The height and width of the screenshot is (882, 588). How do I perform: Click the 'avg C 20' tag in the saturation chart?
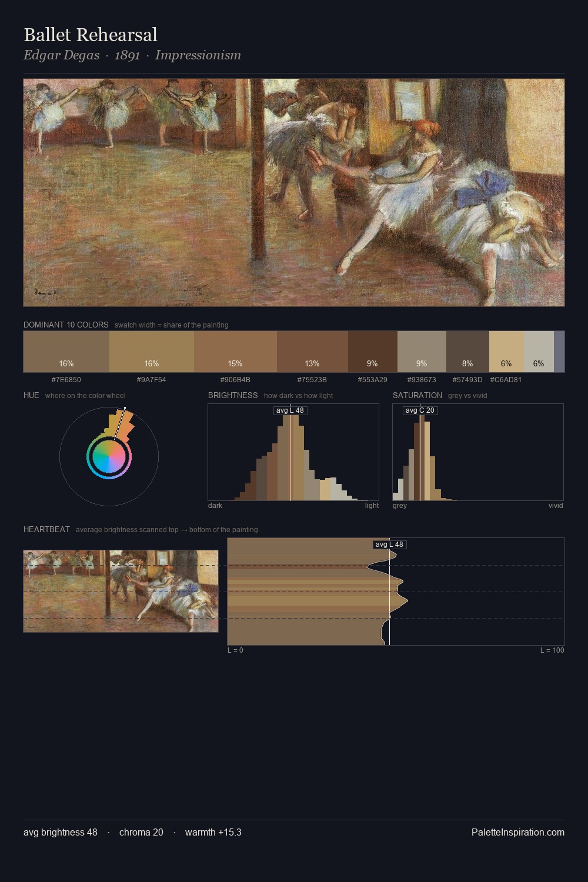point(420,410)
